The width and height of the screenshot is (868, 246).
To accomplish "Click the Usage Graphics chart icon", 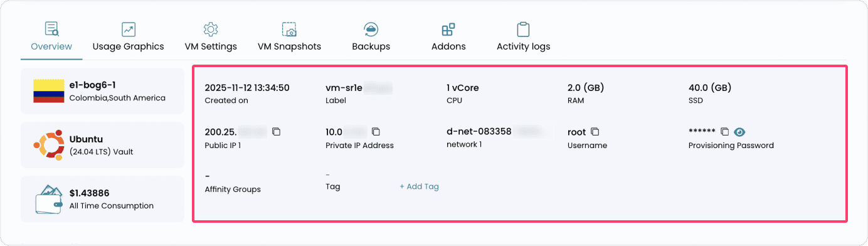I will pos(129,29).
